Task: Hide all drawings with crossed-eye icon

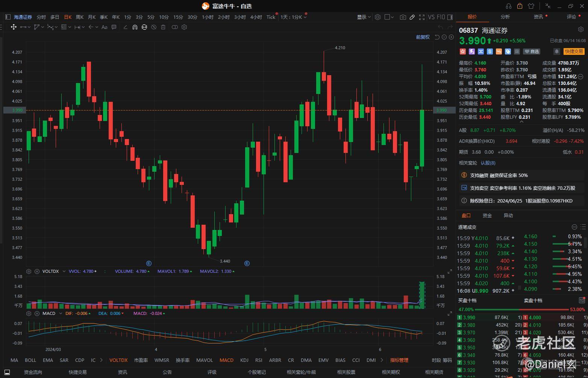Action: tap(154, 27)
